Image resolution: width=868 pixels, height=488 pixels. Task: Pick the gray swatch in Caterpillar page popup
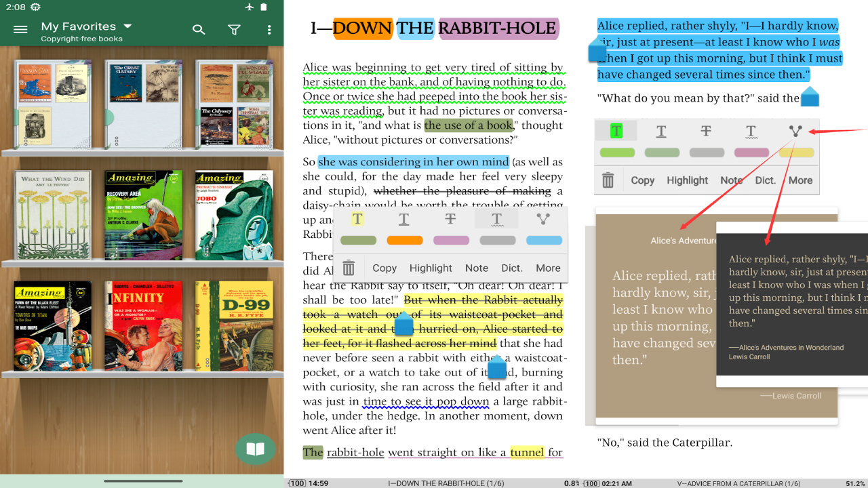click(x=707, y=152)
